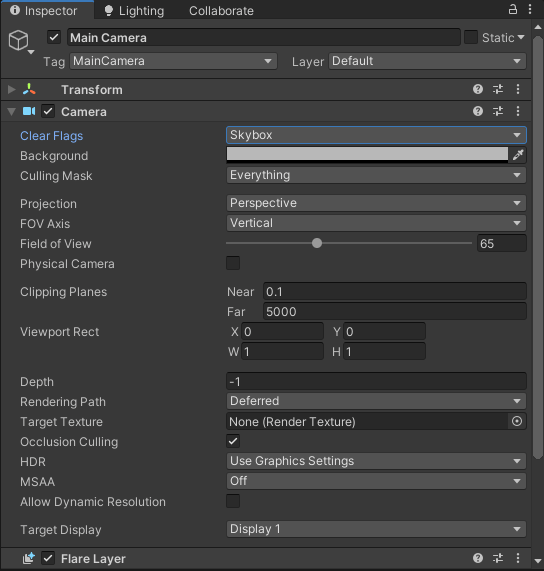
Task: Expand the Transform component foldout
Action: pyautogui.click(x=12, y=89)
